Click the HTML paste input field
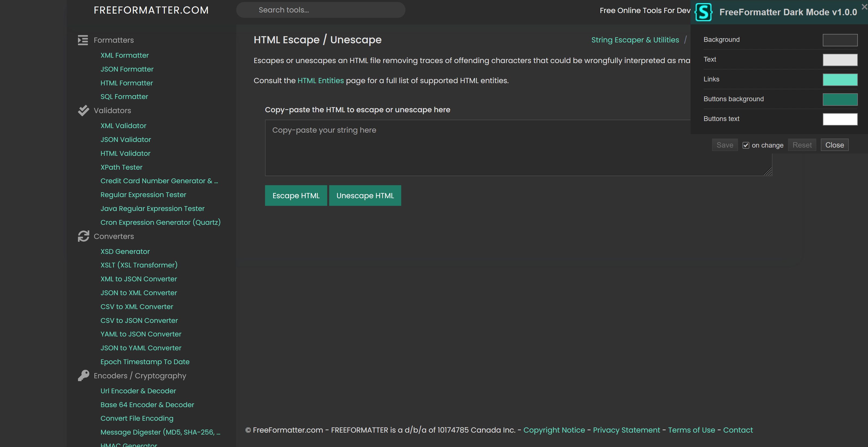 click(x=518, y=147)
